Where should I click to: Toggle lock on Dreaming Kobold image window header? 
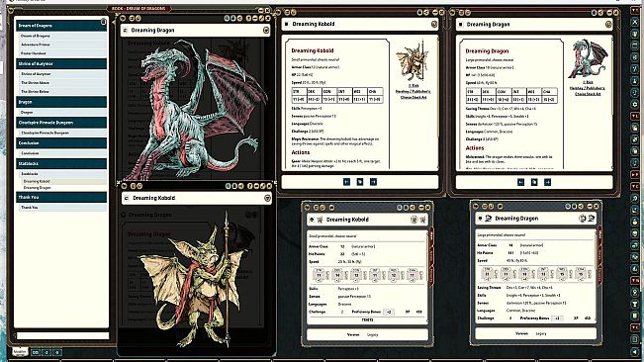127,198
